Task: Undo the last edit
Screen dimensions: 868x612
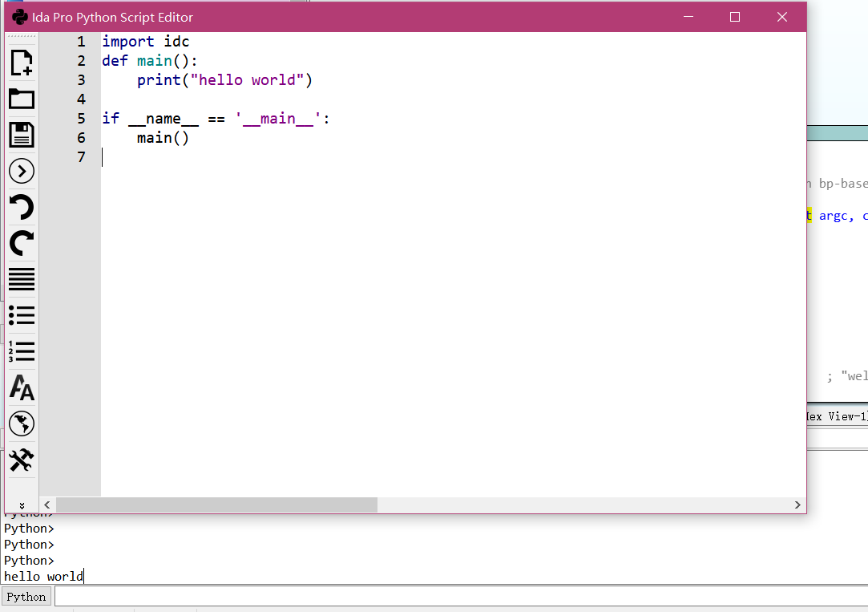Action: (22, 207)
